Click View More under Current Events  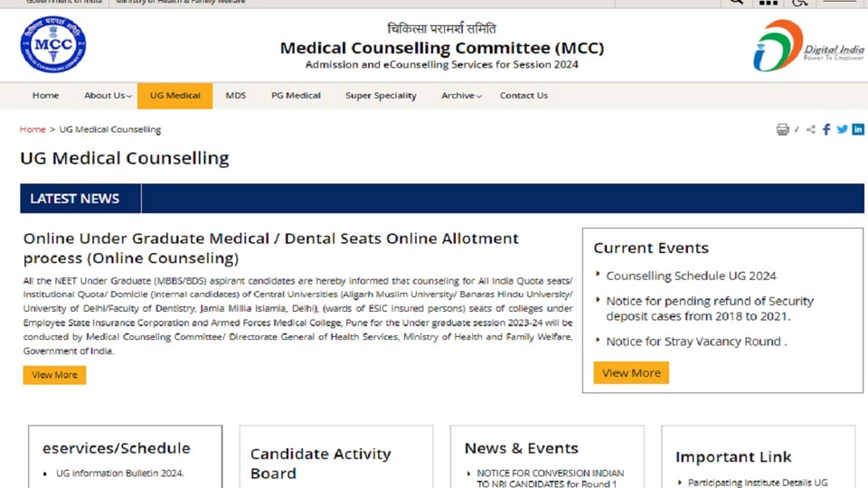click(631, 373)
